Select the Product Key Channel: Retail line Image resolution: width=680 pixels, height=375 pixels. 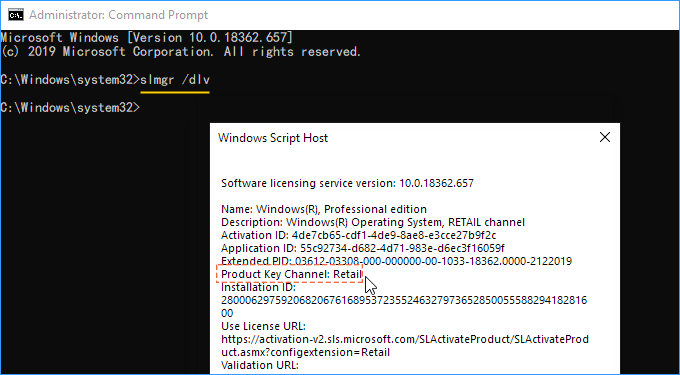tap(291, 274)
